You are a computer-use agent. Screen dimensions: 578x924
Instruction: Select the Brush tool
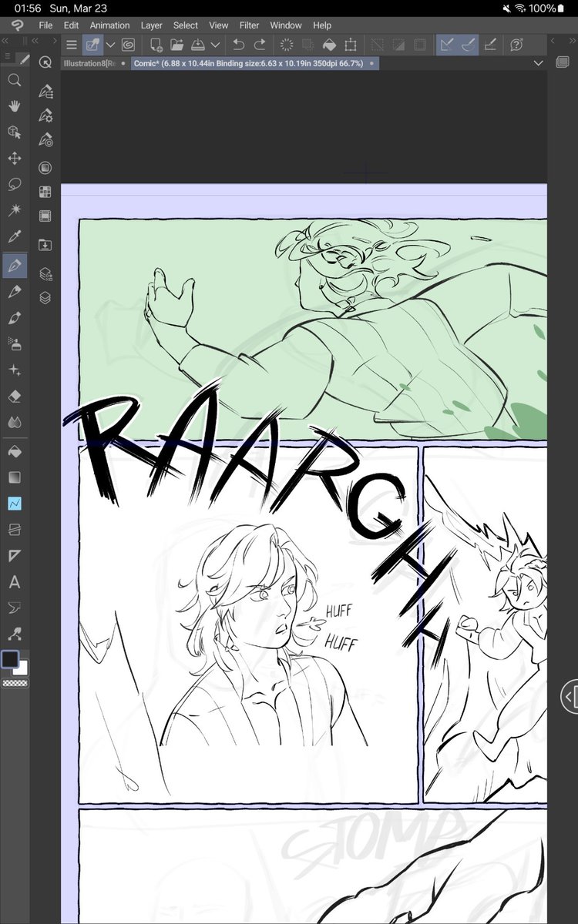[14, 318]
